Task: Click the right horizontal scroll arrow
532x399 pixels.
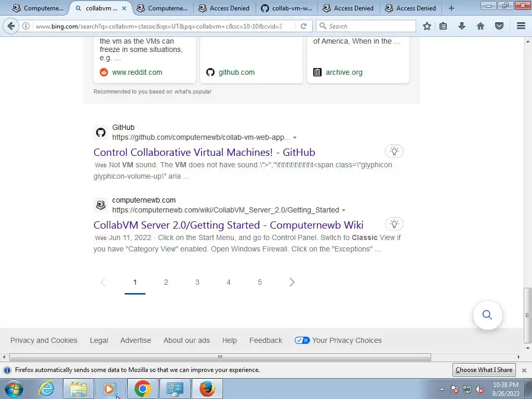Action: pyautogui.click(x=518, y=357)
